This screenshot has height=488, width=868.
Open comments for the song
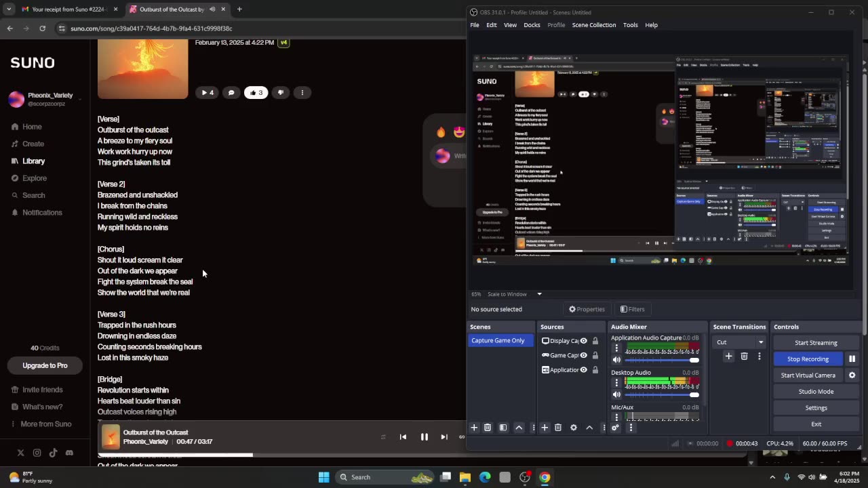click(231, 93)
